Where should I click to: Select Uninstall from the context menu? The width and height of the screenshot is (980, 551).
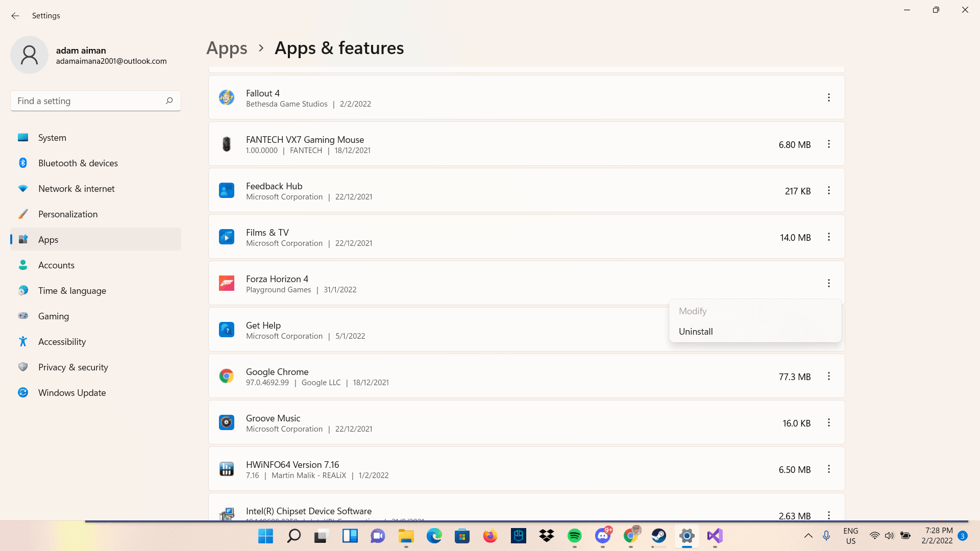[x=755, y=332]
